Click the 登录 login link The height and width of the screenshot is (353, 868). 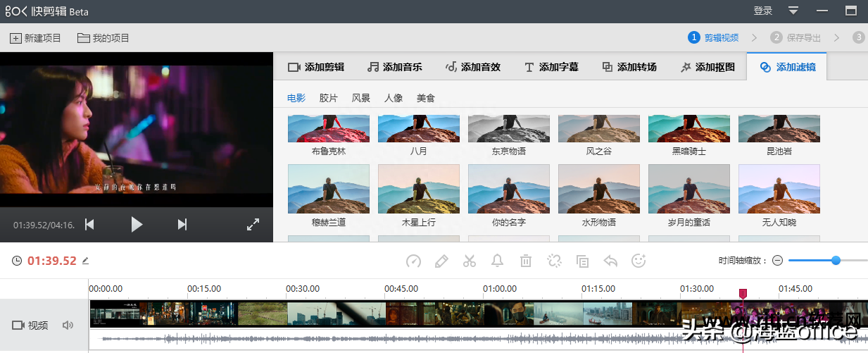[x=763, y=11]
